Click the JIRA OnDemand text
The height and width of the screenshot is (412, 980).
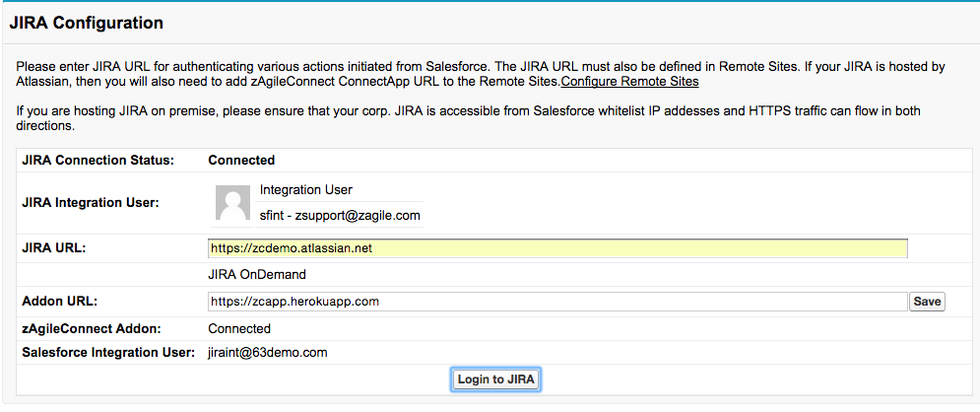[x=257, y=275]
